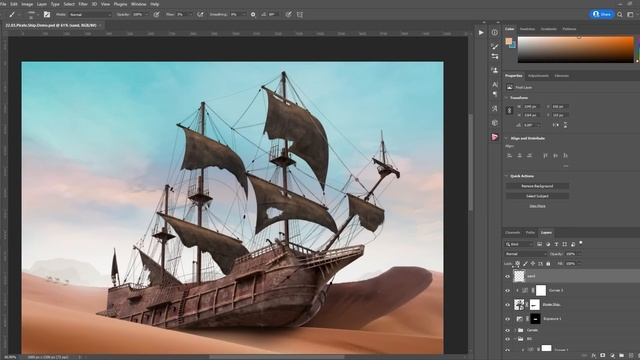This screenshot has width=640, height=360.
Task: Switch to the Channels tab
Action: coord(513,233)
